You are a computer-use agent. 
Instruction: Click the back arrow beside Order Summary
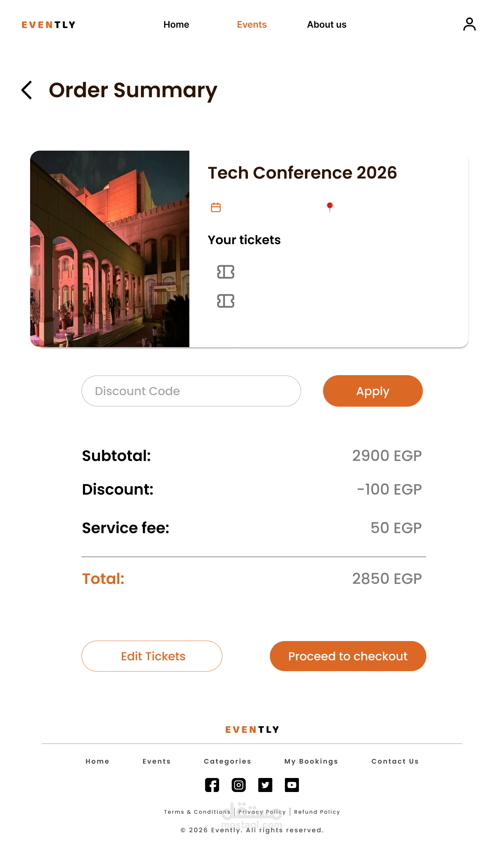(x=27, y=90)
